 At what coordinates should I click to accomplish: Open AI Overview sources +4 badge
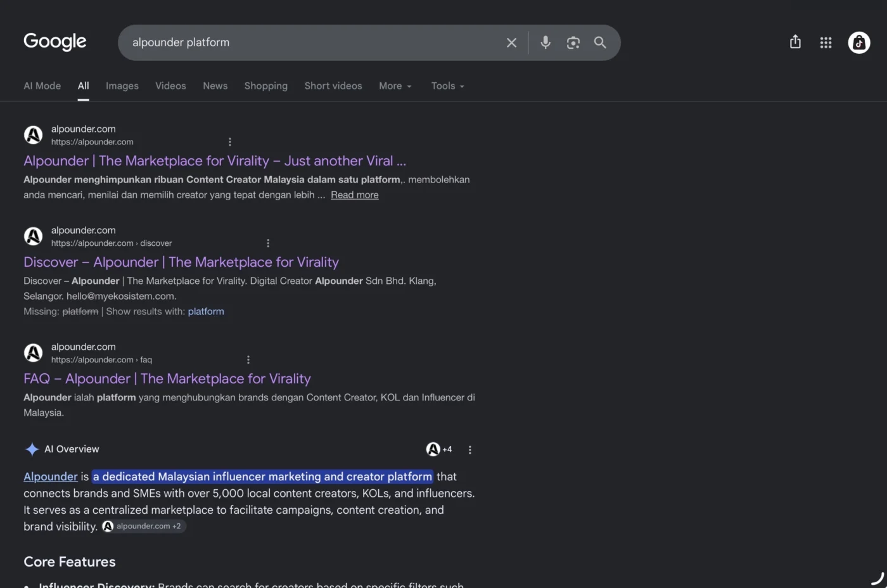[439, 449]
